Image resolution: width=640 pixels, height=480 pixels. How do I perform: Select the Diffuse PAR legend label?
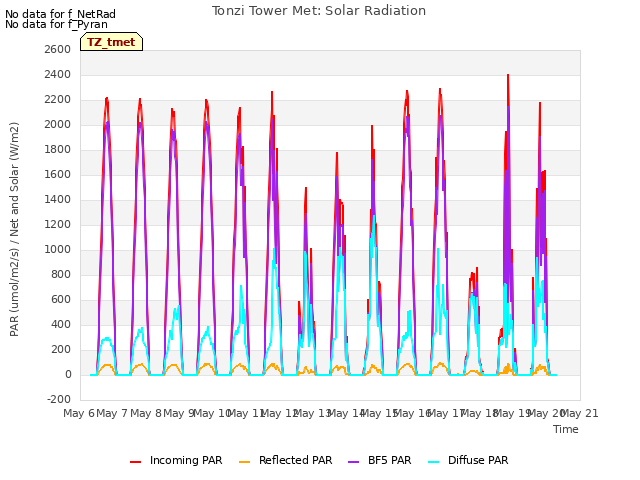[478, 460]
